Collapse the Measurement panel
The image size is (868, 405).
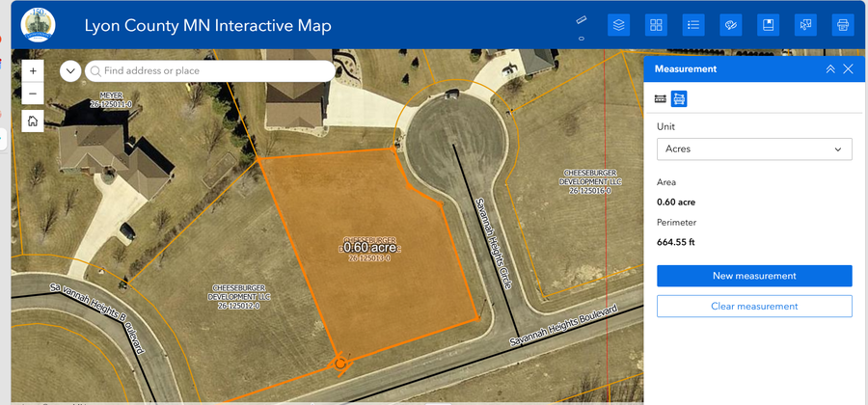point(829,69)
